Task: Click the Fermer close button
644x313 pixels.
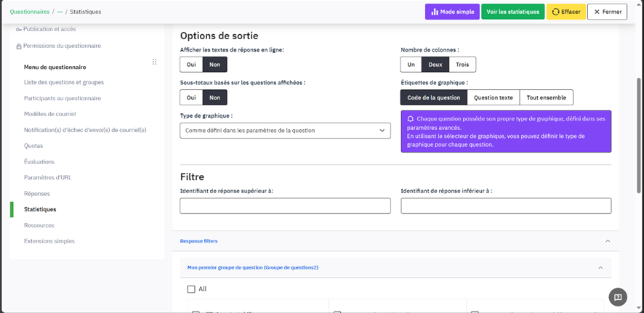Action: [x=606, y=12]
